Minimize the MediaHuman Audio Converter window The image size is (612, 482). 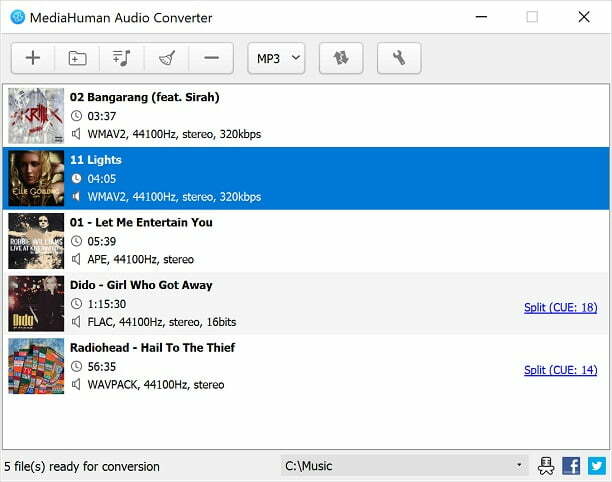481,17
